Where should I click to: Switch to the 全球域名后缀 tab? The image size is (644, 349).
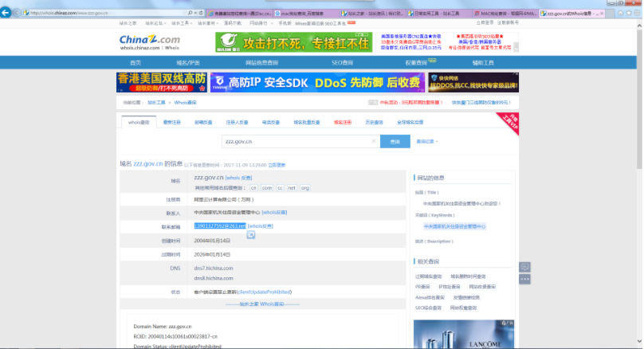[x=410, y=123]
